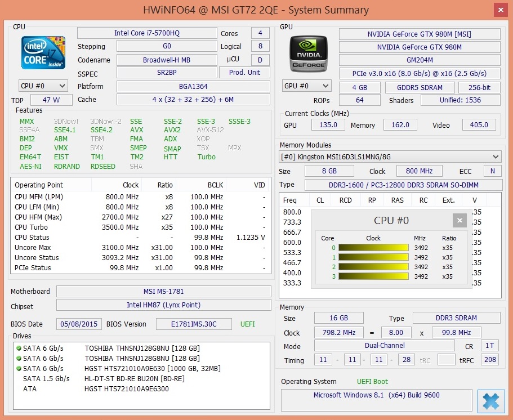
Task: Click the "GM204M" GPU chip field
Action: click(420, 60)
